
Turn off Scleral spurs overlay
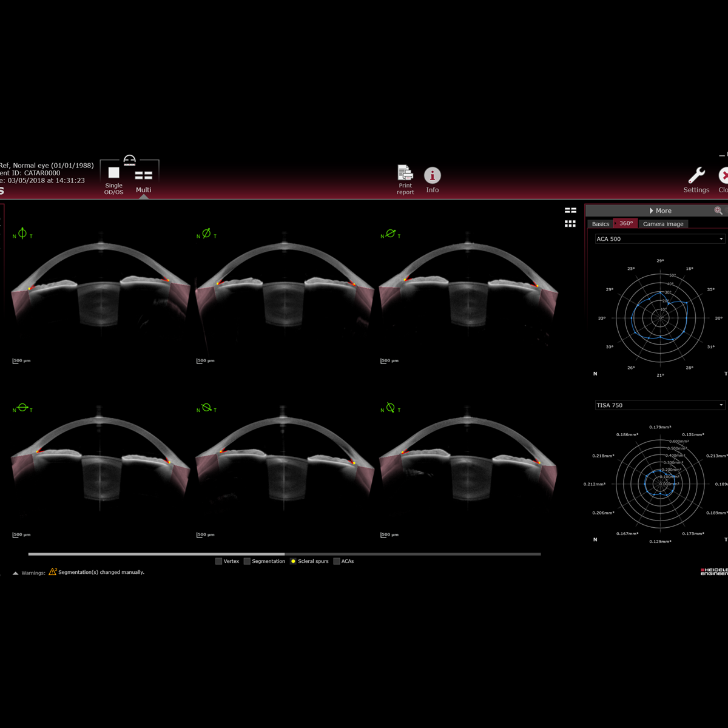click(x=293, y=561)
